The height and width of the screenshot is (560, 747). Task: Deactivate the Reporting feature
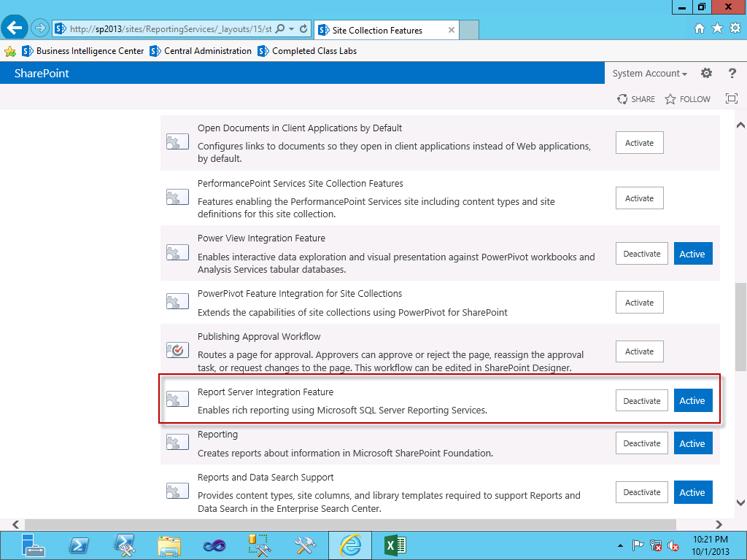[x=642, y=443]
